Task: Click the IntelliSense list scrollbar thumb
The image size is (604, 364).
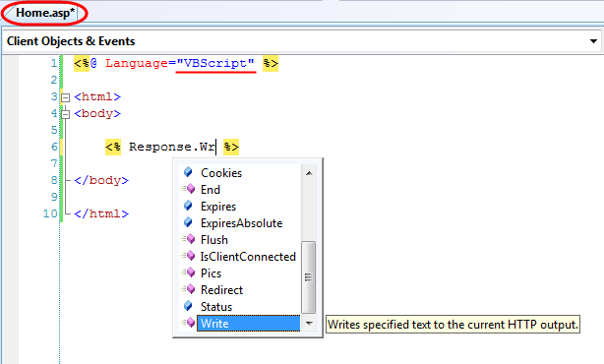Action: click(308, 277)
